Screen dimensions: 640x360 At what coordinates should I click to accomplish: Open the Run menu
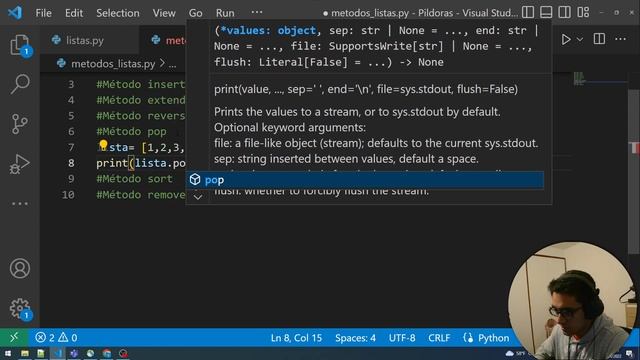pyautogui.click(x=225, y=13)
